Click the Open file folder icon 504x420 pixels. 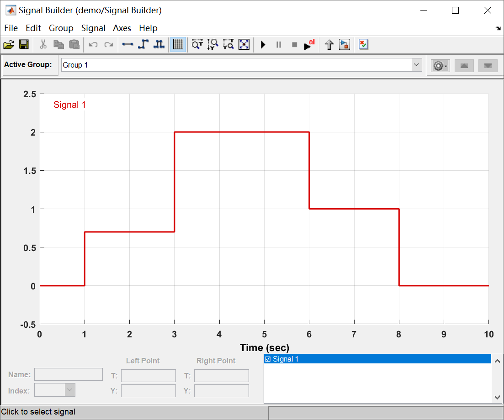(9, 44)
